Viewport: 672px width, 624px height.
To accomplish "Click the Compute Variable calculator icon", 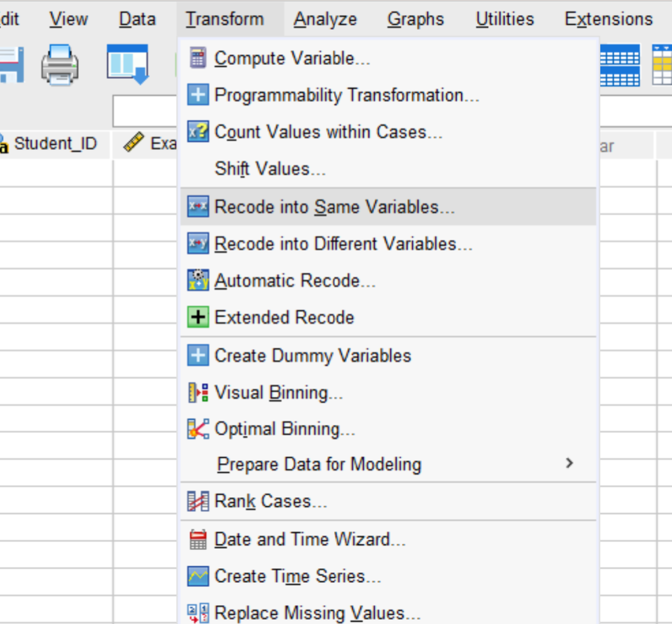I will [x=197, y=58].
